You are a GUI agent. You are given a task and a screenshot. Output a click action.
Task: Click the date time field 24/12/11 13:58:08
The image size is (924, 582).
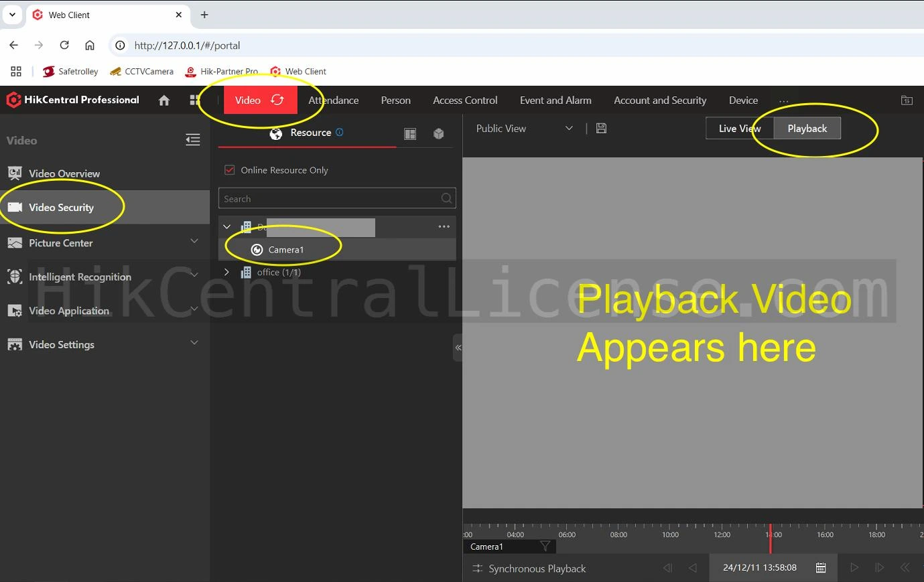[x=760, y=568]
